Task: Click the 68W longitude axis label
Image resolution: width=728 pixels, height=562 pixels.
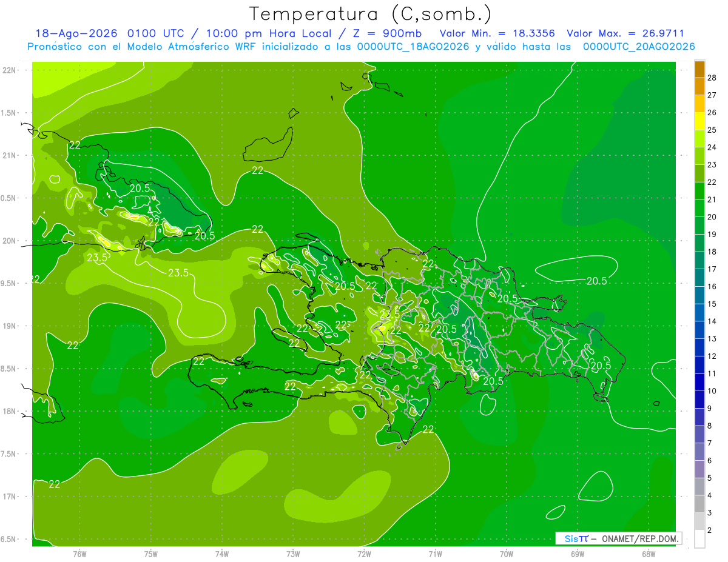Action: point(649,554)
